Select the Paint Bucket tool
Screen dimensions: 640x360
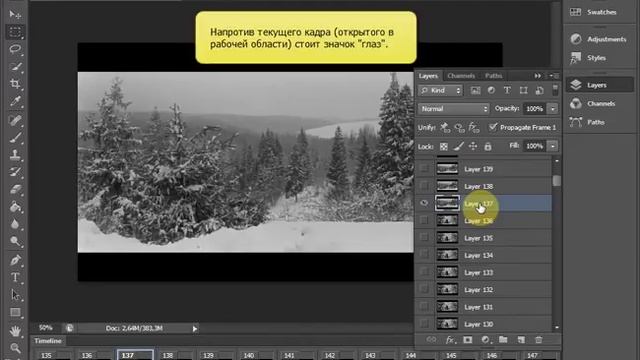coord(15,207)
